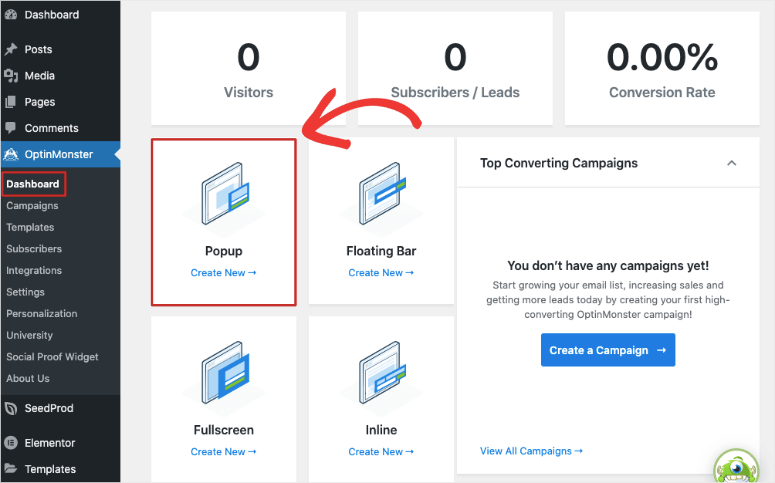Click the Comments speech bubble icon
The image size is (775, 483).
point(11,128)
